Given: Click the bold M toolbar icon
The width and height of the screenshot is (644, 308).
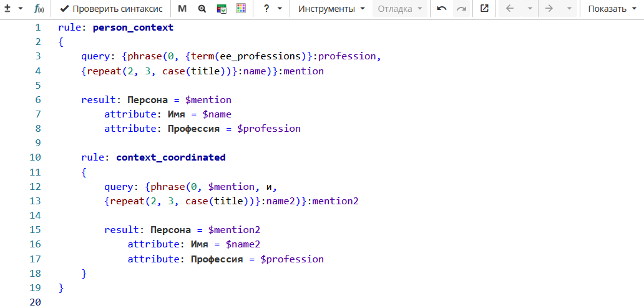Looking at the screenshot, I should (x=182, y=9).
